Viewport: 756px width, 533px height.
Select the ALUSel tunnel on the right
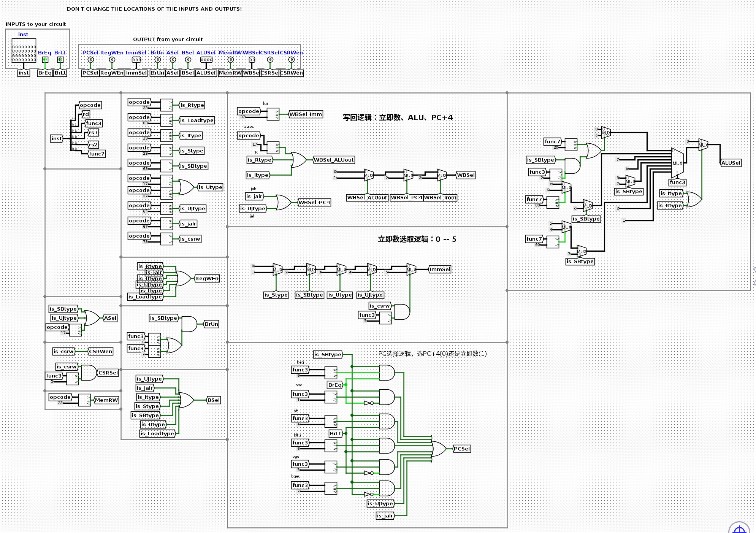pos(731,163)
